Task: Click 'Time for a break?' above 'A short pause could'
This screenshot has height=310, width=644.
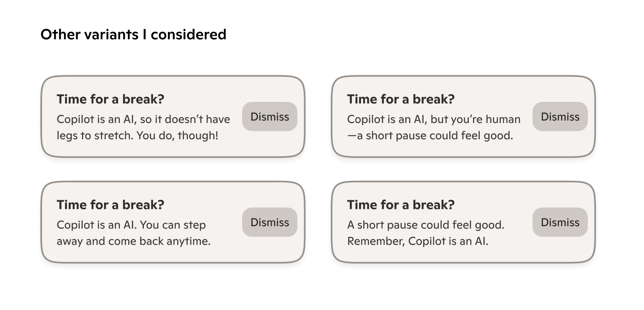Action: 401,205
